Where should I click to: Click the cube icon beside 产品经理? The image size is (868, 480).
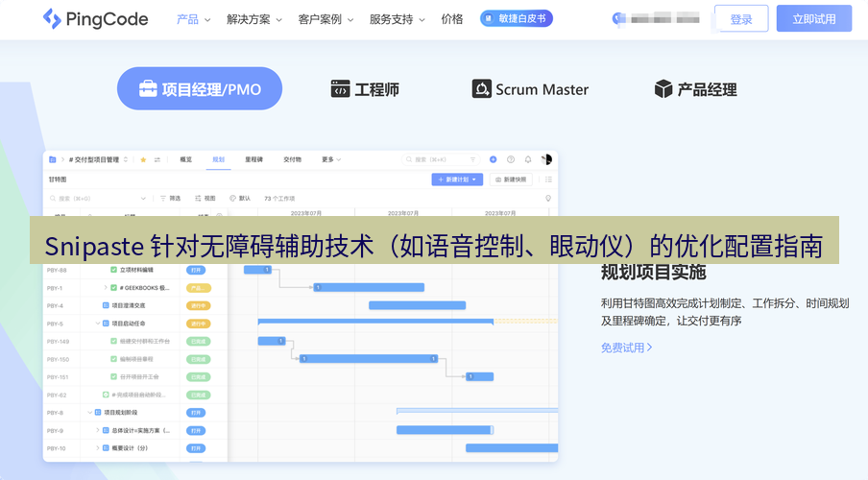(x=663, y=88)
